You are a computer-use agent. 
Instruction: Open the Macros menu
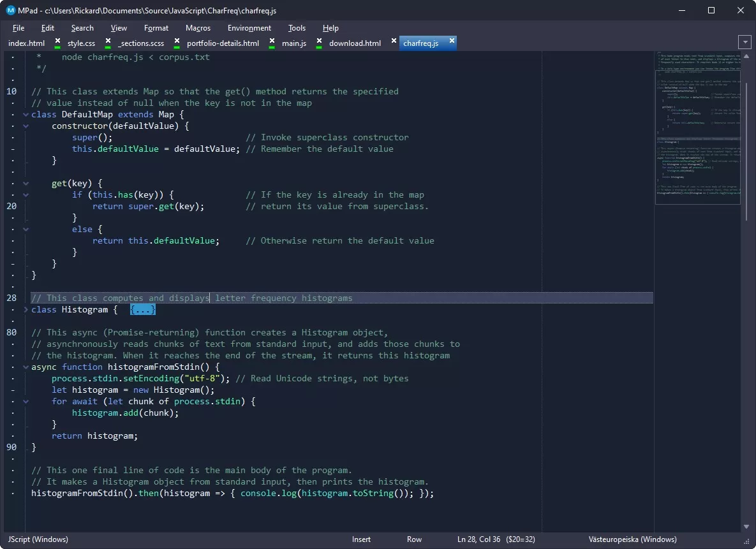point(198,28)
